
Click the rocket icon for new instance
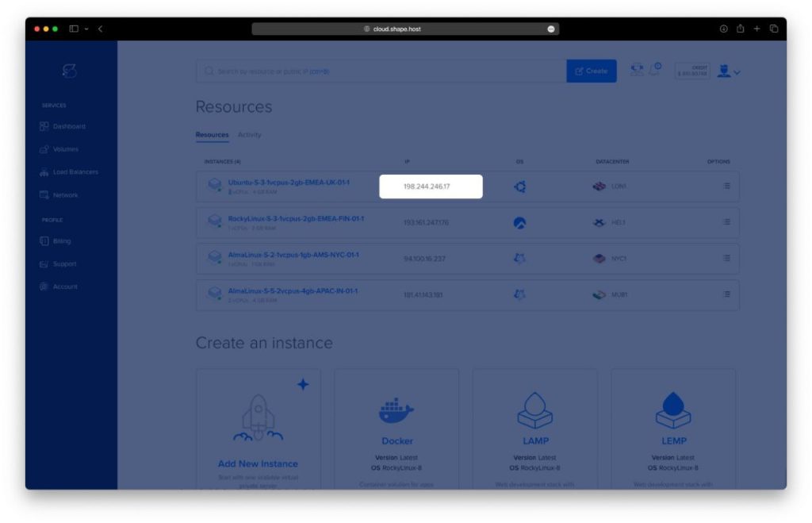[x=258, y=417]
